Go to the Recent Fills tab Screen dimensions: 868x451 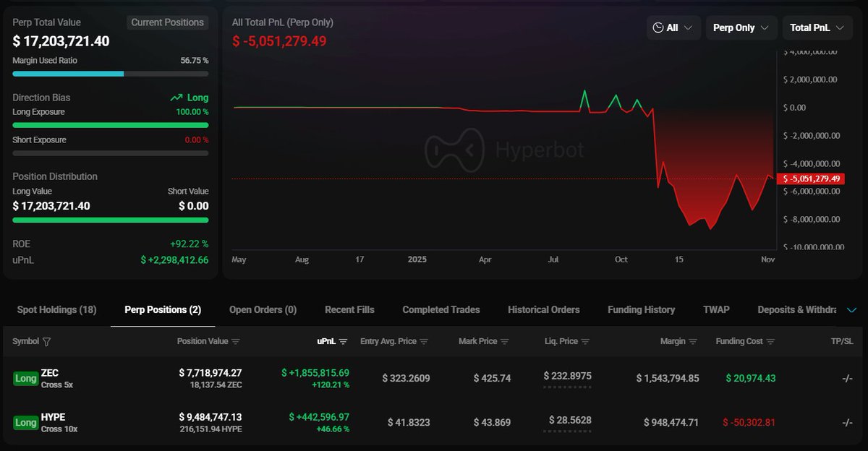(x=349, y=309)
